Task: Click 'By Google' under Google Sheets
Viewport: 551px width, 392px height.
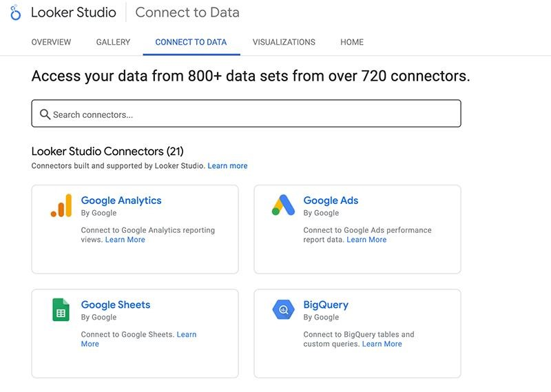Action: click(98, 317)
